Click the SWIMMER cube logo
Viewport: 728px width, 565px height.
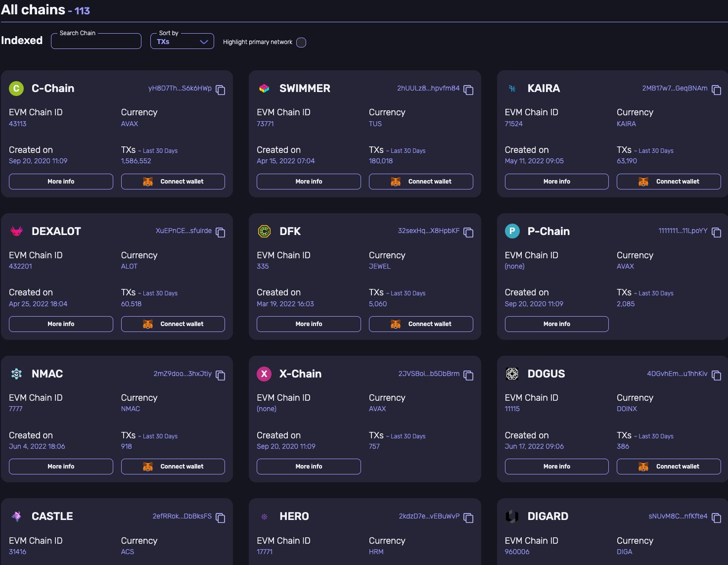[264, 89]
